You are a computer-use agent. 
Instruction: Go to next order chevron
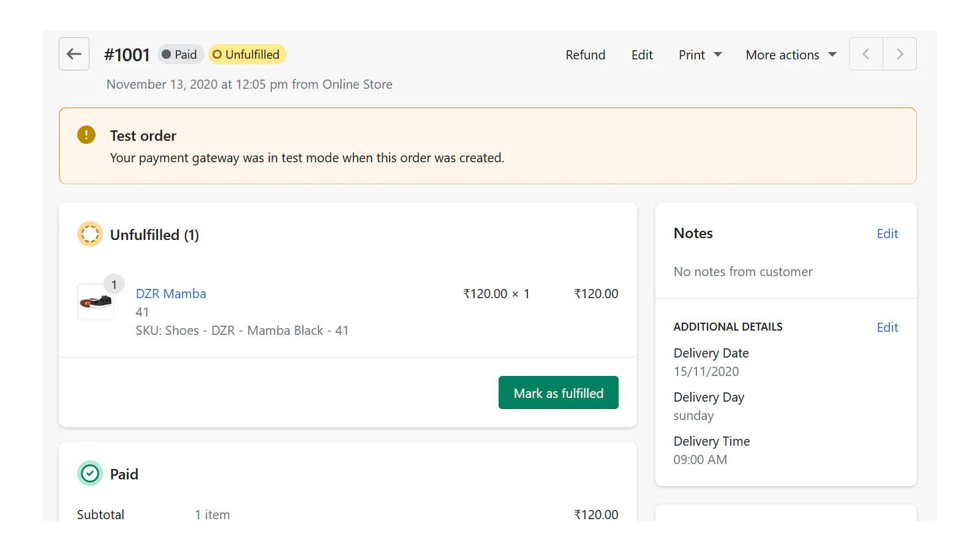[x=899, y=54]
